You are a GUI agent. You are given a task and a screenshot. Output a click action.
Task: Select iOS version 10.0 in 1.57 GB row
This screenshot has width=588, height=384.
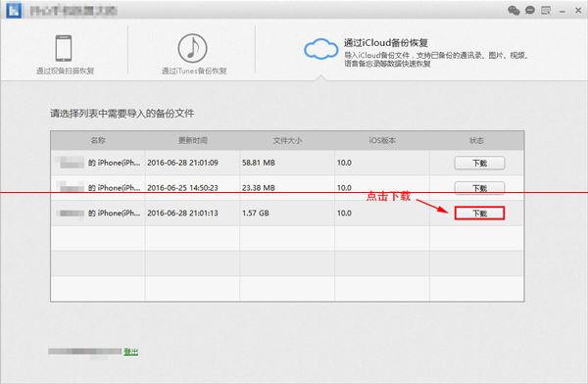(344, 213)
